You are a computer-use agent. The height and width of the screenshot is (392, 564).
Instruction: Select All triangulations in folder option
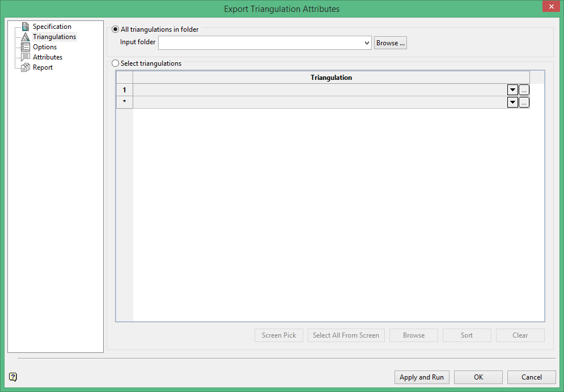(115, 29)
